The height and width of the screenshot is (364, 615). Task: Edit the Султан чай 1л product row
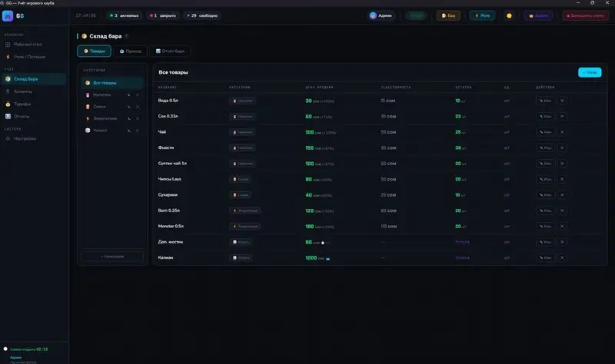[x=545, y=164]
